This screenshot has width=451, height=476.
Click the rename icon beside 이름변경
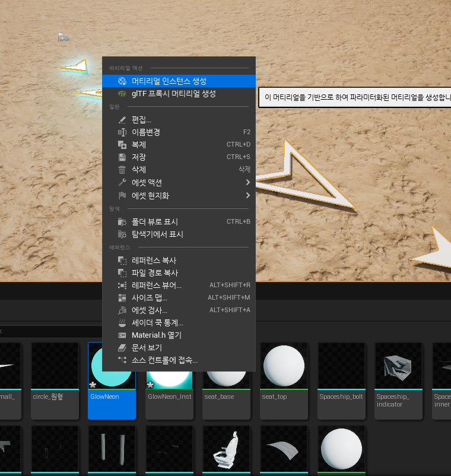coord(122,132)
